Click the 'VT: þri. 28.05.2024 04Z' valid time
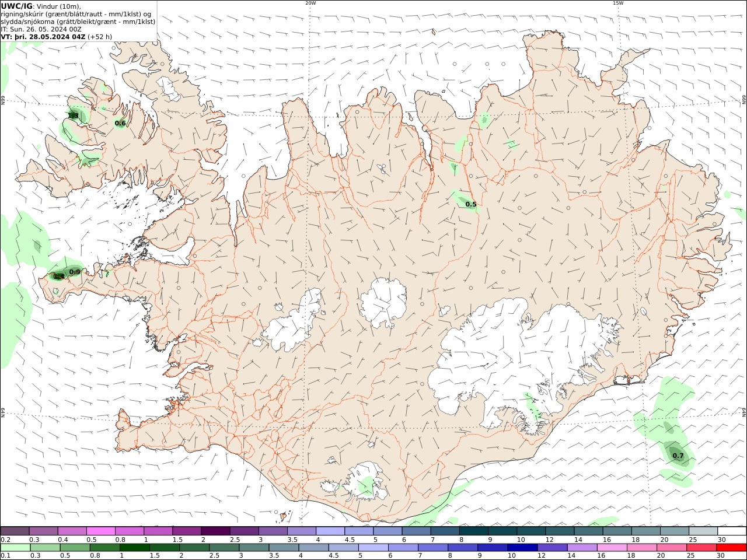The height and width of the screenshot is (560, 747). [x=43, y=37]
